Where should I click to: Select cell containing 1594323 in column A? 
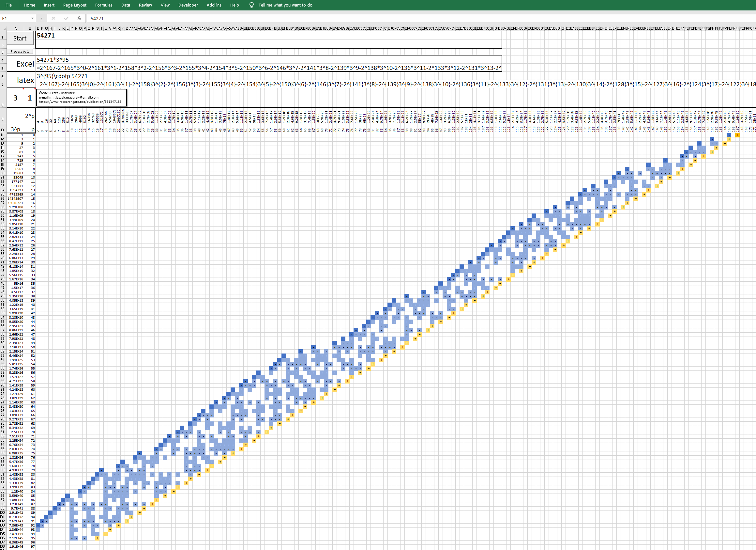(x=15, y=190)
